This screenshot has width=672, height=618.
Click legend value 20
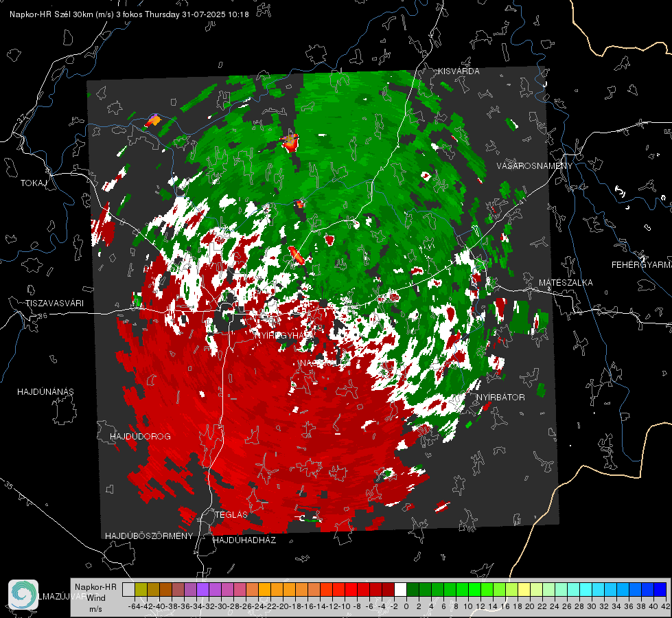[530, 606]
